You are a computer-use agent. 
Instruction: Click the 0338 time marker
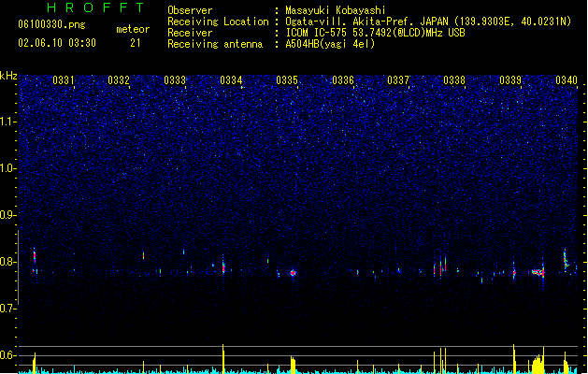[x=454, y=80]
